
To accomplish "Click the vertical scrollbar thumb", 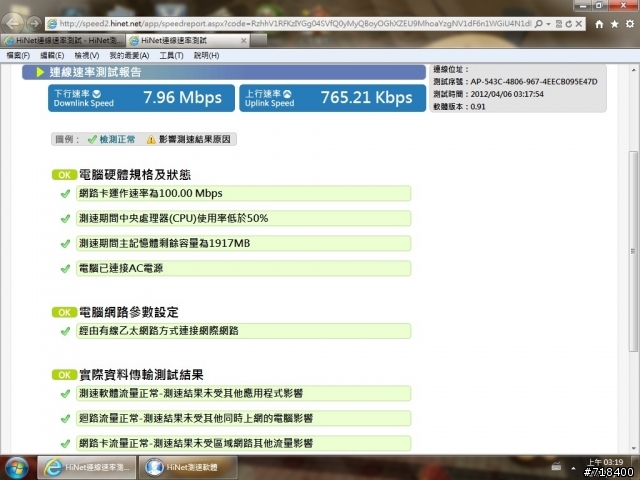I will [x=633, y=251].
